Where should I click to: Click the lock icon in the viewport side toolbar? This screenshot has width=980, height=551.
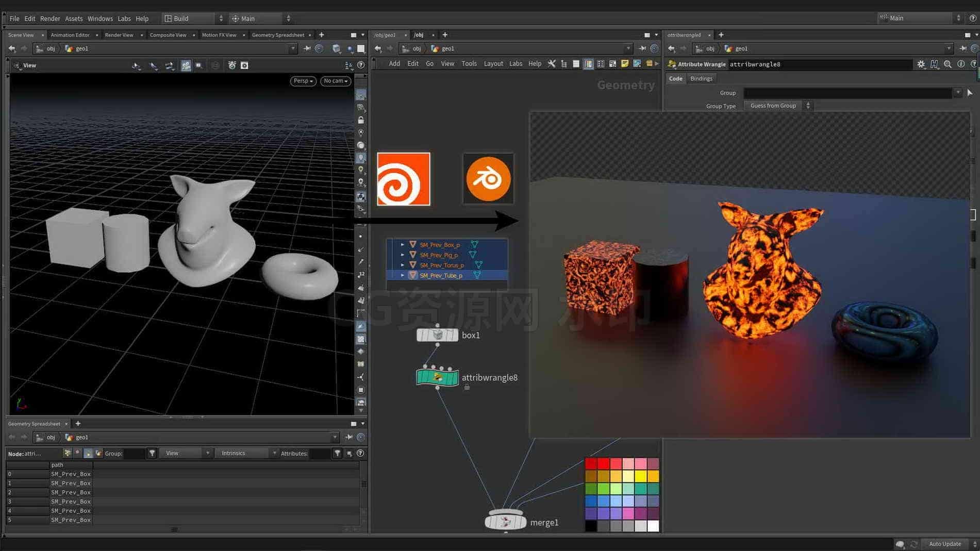361,120
